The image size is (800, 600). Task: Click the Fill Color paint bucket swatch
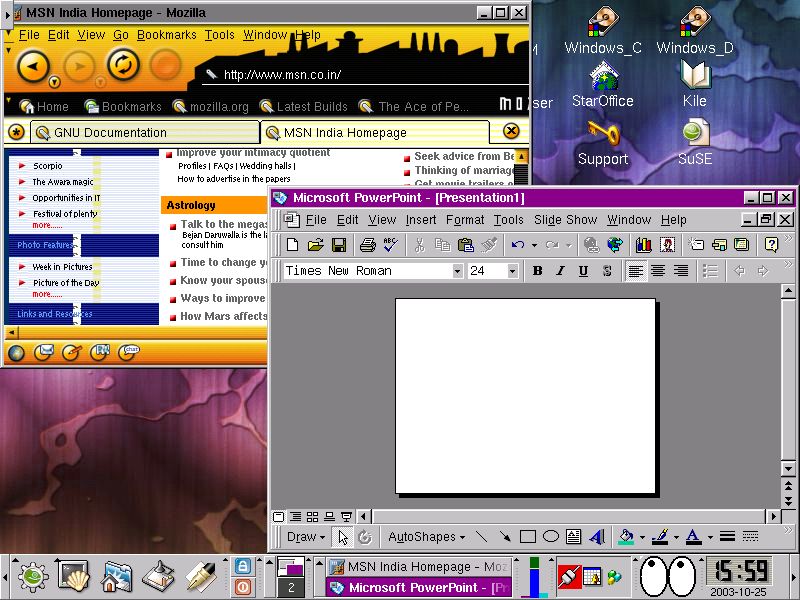(x=626, y=537)
